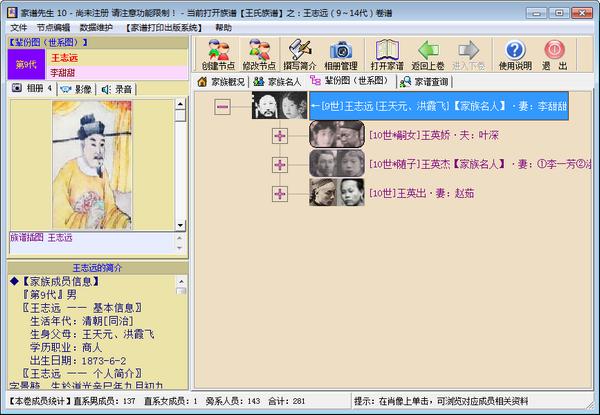Click the 直系男成员：137 status entry
600x415 pixels.
(104, 401)
